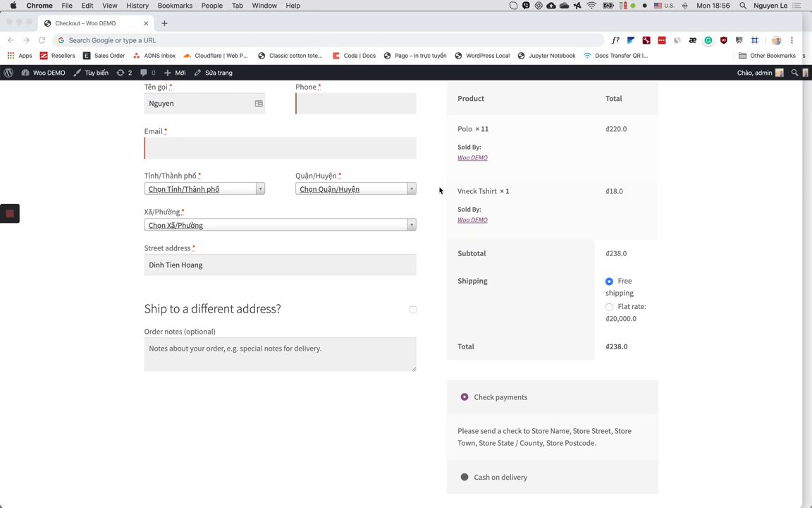
Task: Open the Xã/Phường dropdown
Action: point(280,225)
